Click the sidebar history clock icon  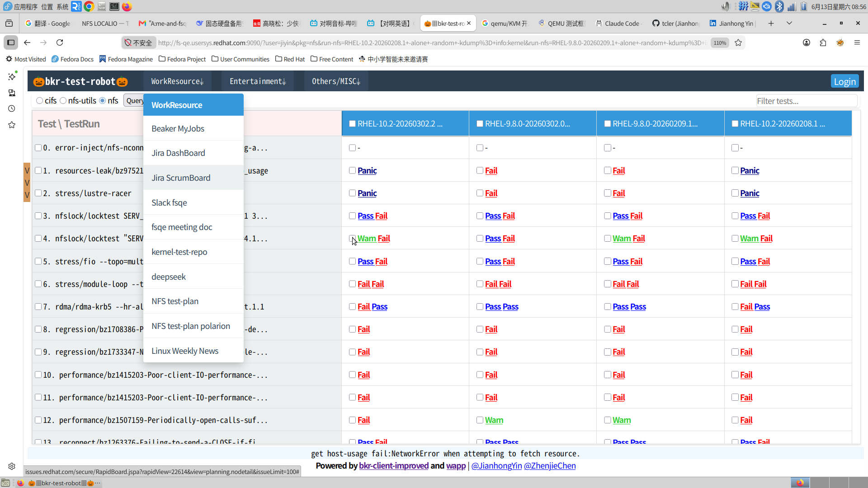click(x=12, y=108)
